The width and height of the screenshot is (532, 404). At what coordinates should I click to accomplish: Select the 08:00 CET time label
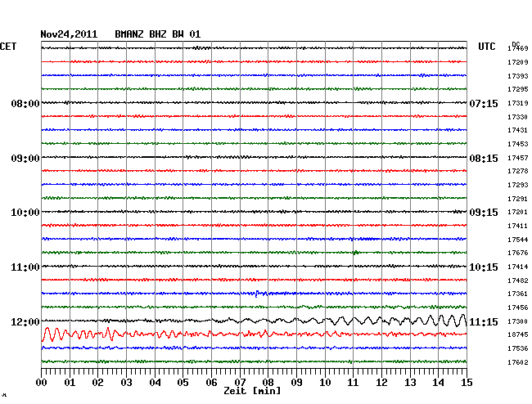click(25, 103)
